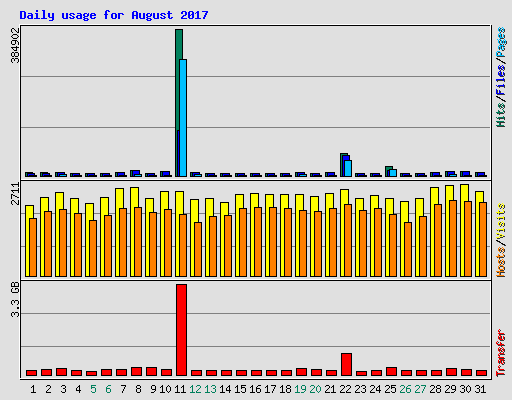Click the day label 29 on the x-axis
This screenshot has width=512, height=400.
pos(450,389)
